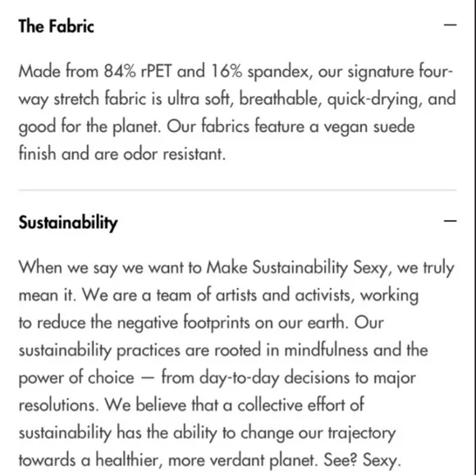
Task: Click the 16% spandex figure
Action: click(227, 71)
